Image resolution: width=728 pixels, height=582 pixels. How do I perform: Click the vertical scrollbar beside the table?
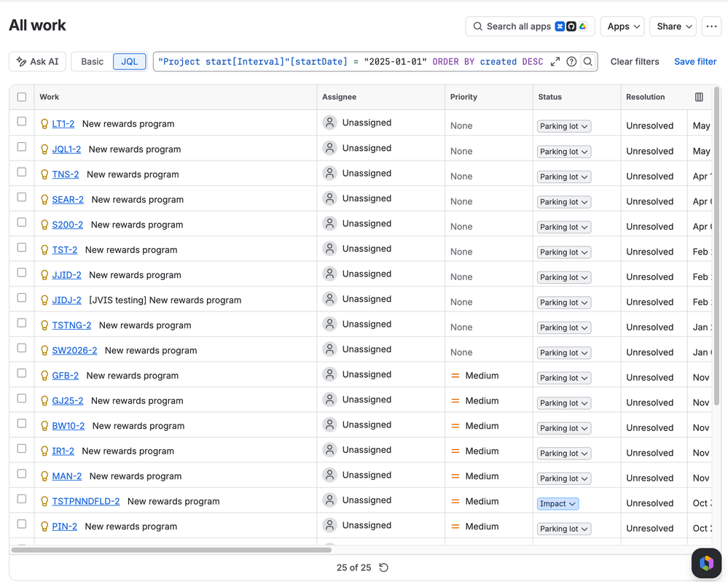[717, 247]
